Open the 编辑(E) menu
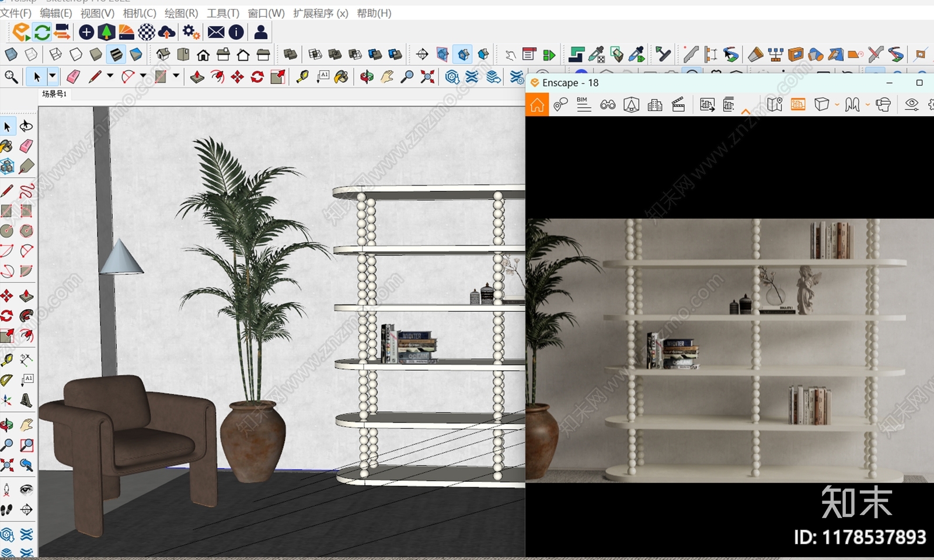This screenshot has height=560, width=934. tap(55, 13)
